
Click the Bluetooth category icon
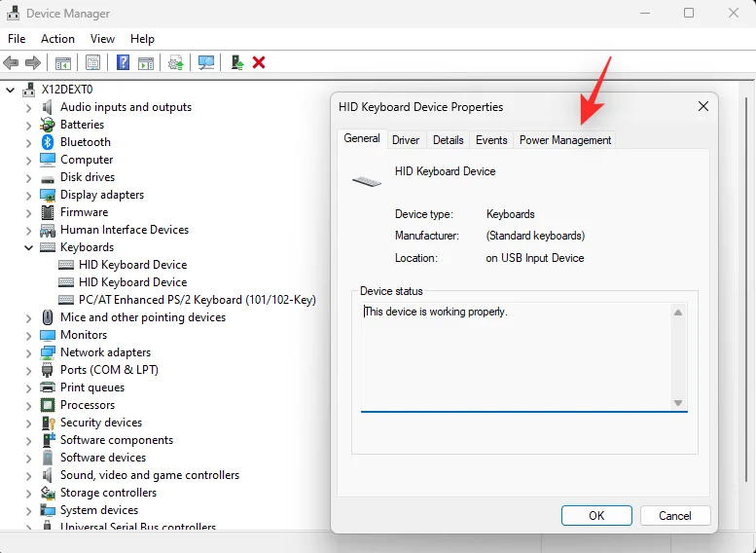48,142
